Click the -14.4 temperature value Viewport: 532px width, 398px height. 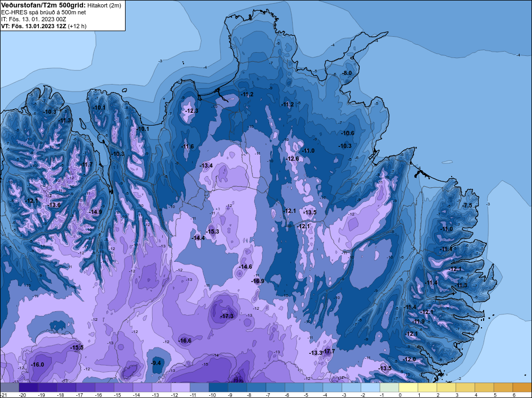tap(198, 238)
